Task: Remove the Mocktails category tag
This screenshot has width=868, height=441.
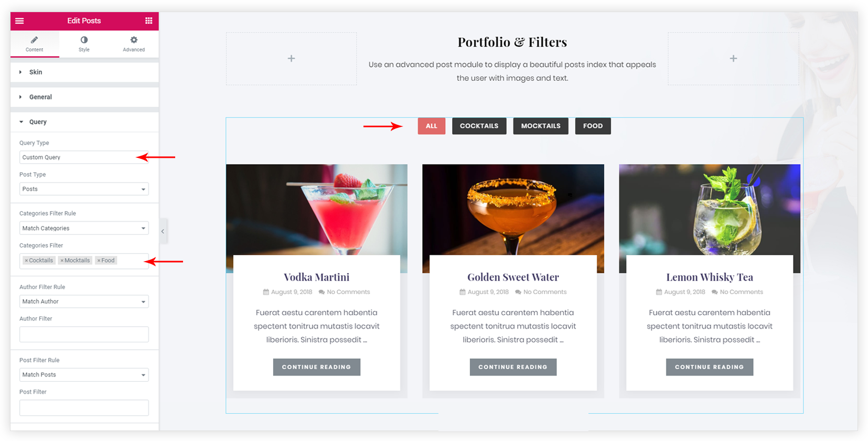Action: coord(62,261)
